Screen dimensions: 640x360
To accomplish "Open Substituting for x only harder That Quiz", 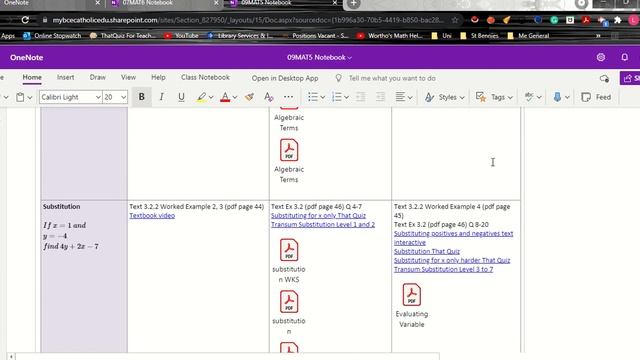I will point(452,260).
